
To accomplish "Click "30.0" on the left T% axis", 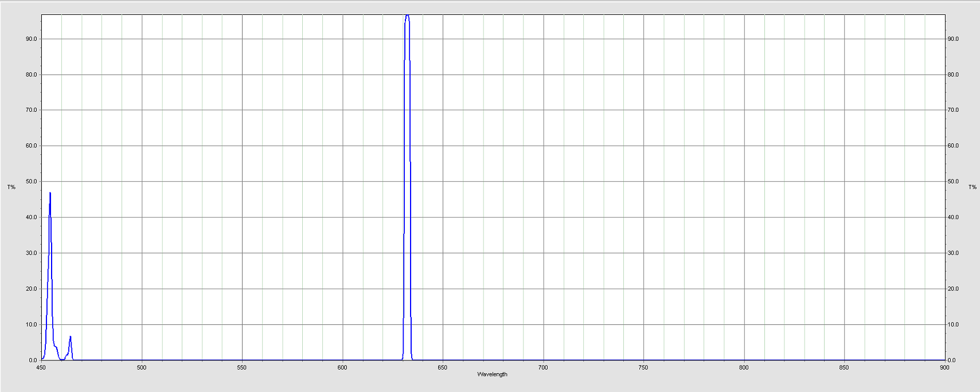I will [31, 253].
